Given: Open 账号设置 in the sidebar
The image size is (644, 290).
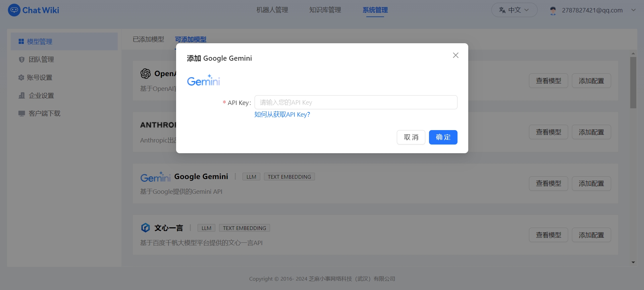Looking at the screenshot, I should click(x=64, y=77).
